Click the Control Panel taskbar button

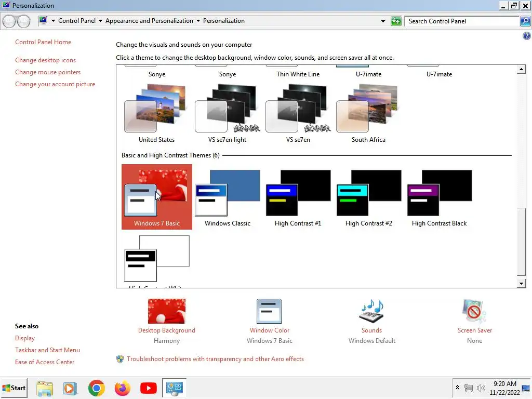pos(174,388)
